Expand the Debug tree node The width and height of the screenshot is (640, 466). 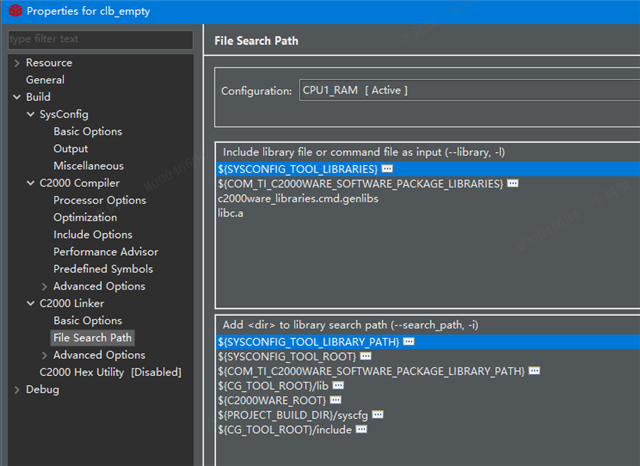tap(17, 390)
